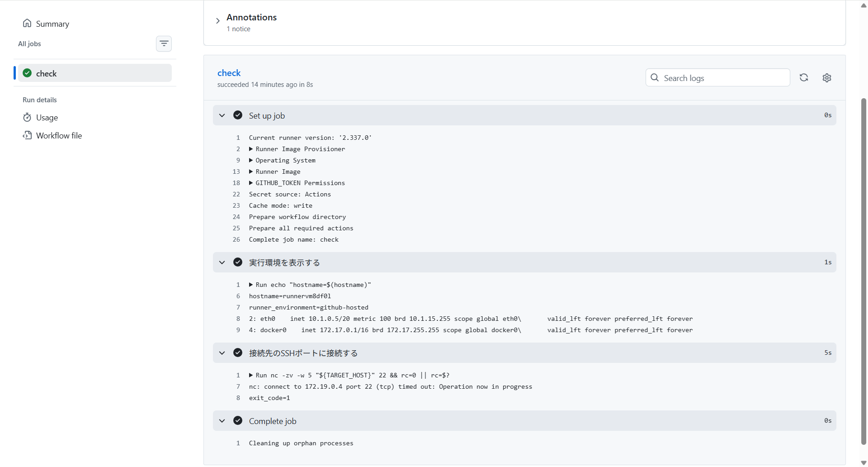Click the success checkmark on Set up job
This screenshot has width=868, height=467.
click(238, 115)
